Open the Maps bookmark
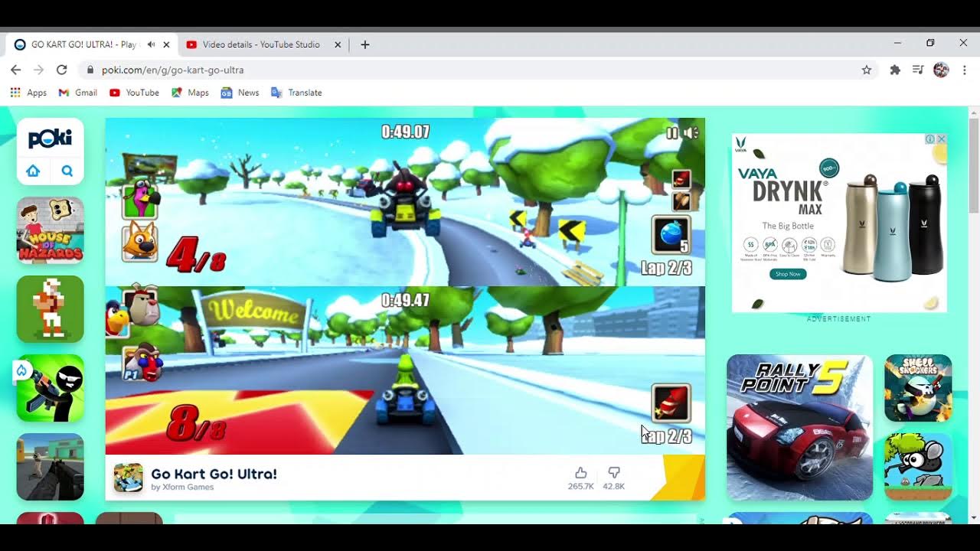 point(190,93)
